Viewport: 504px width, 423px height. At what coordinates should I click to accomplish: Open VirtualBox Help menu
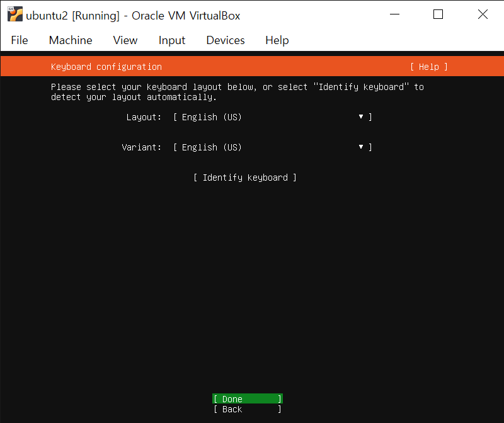point(277,40)
